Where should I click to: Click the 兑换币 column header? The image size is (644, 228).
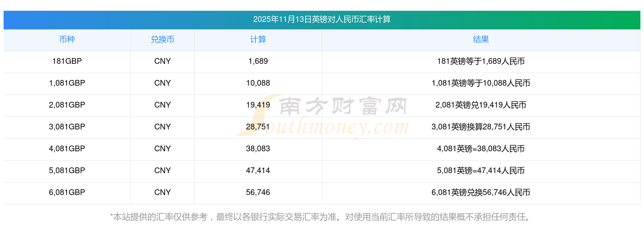coord(162,39)
